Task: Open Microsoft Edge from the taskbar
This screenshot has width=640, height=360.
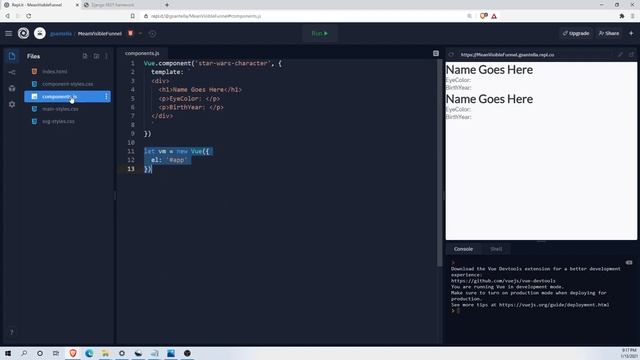Action: click(89, 353)
